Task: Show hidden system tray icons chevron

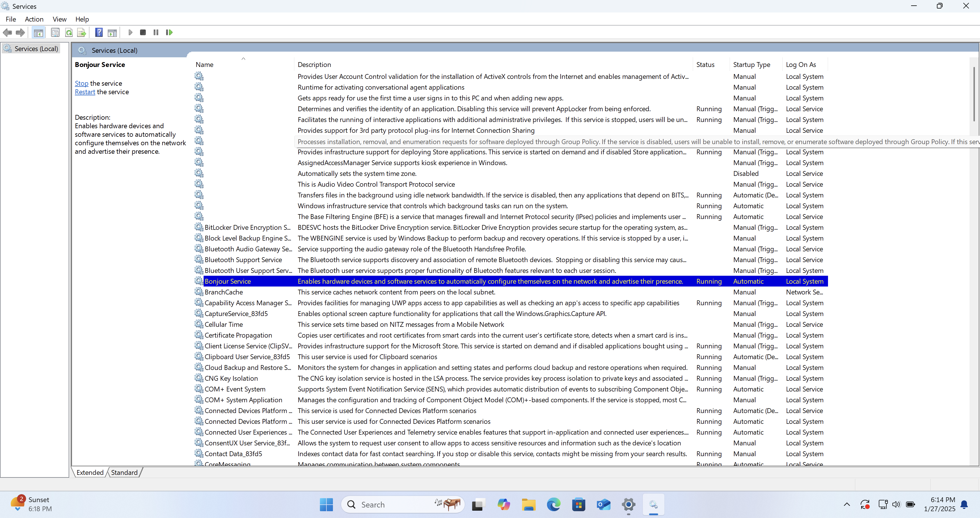Action: [x=846, y=504]
